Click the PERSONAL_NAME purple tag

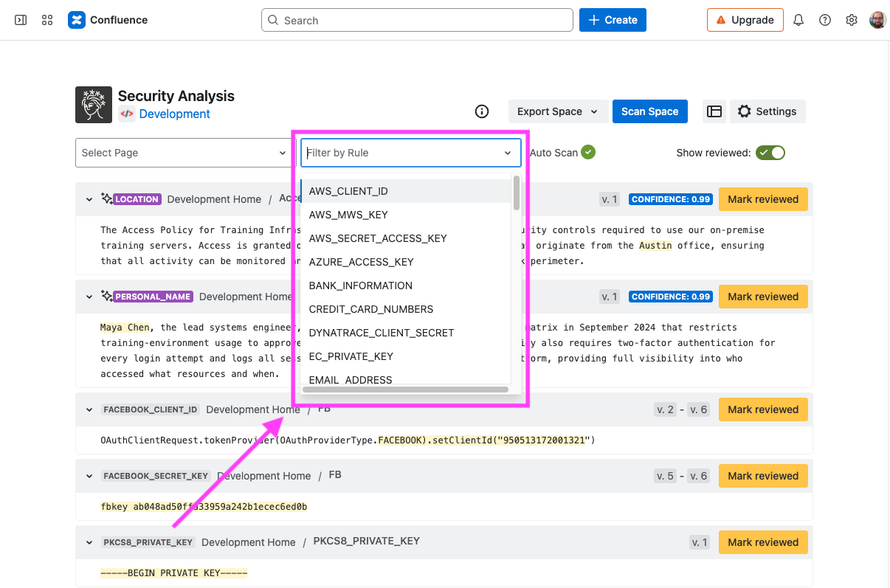[x=153, y=297]
